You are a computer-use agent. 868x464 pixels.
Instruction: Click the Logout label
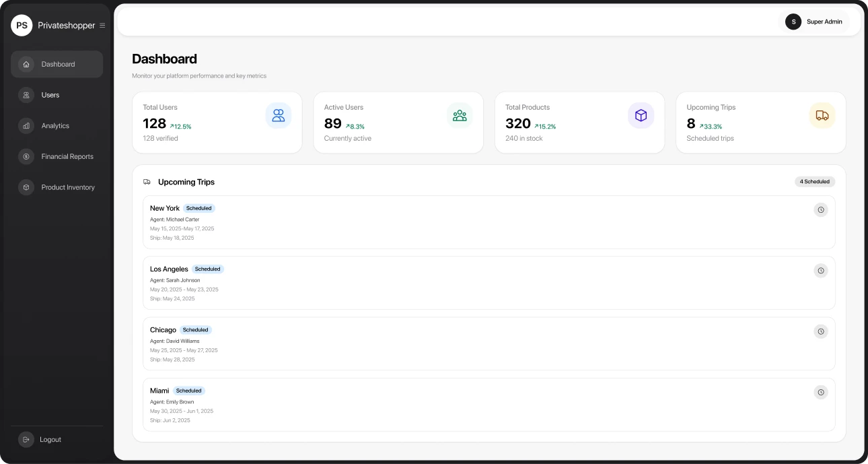click(x=50, y=440)
